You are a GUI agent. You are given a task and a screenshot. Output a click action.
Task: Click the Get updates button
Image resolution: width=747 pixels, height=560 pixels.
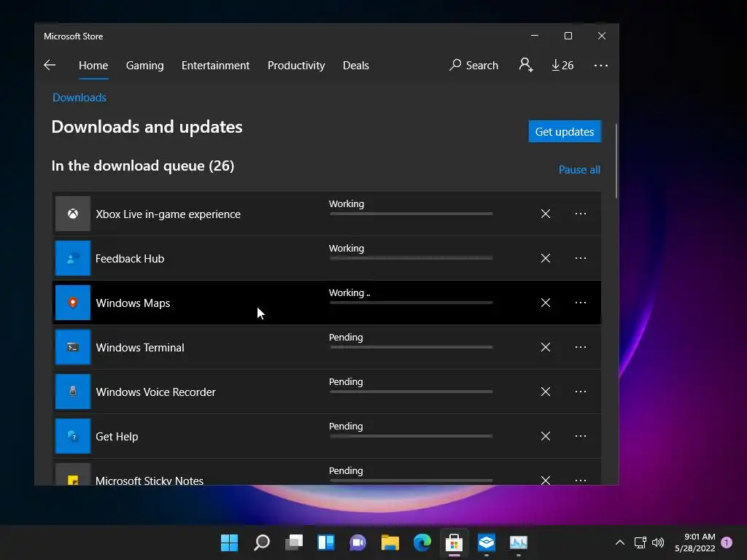[x=565, y=131]
